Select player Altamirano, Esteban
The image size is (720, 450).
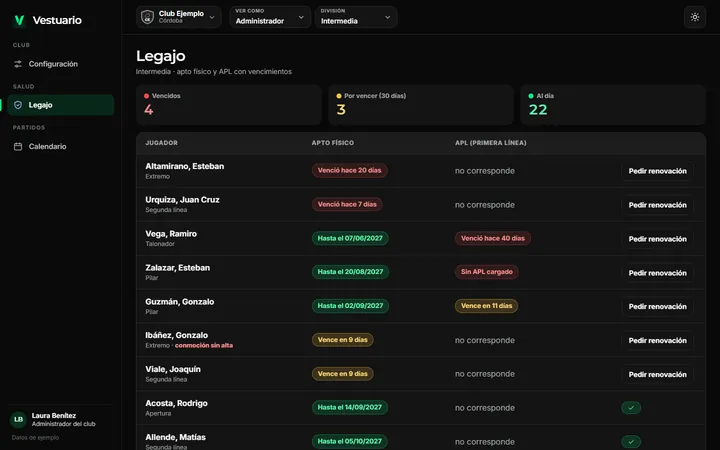[185, 166]
